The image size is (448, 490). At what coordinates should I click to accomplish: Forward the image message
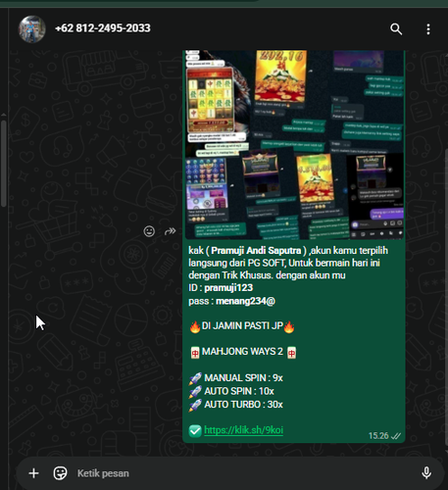pos(170,231)
